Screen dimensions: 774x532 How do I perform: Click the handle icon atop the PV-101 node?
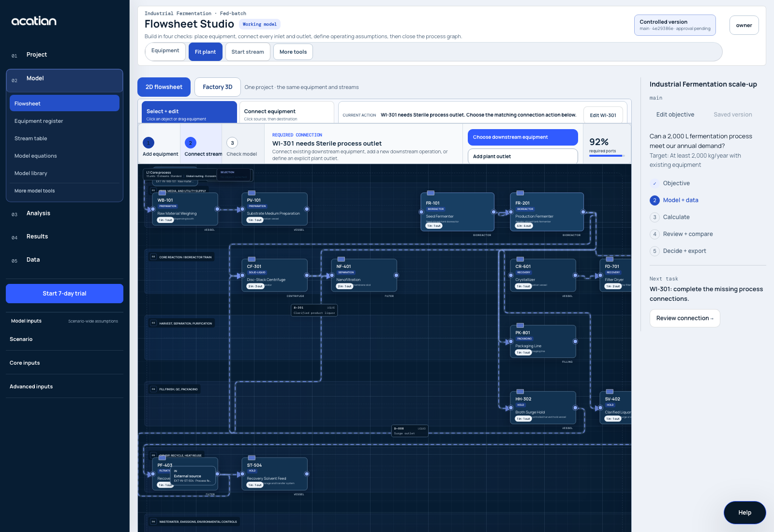252,193
